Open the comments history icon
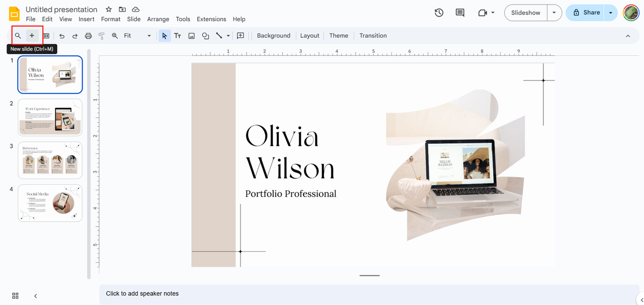This screenshot has height=305, width=644. click(x=460, y=13)
